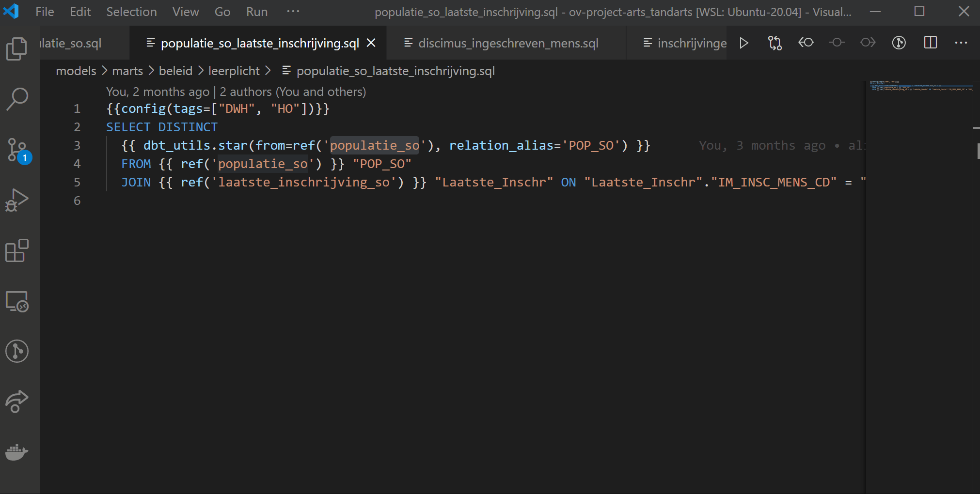The width and height of the screenshot is (980, 494).
Task: Open the Live Share icon in activity bar
Action: pyautogui.click(x=17, y=401)
